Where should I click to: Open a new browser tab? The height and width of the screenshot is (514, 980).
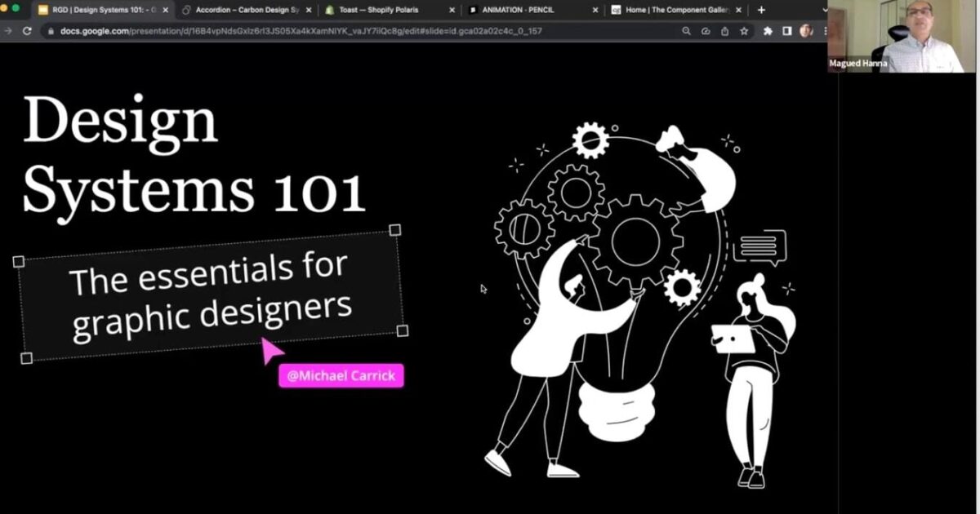pos(761,10)
